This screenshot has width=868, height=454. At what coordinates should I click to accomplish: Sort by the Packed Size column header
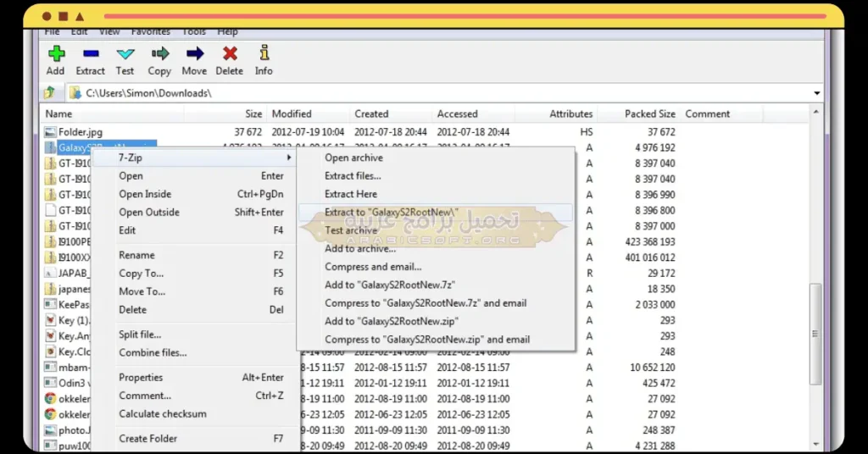point(638,113)
